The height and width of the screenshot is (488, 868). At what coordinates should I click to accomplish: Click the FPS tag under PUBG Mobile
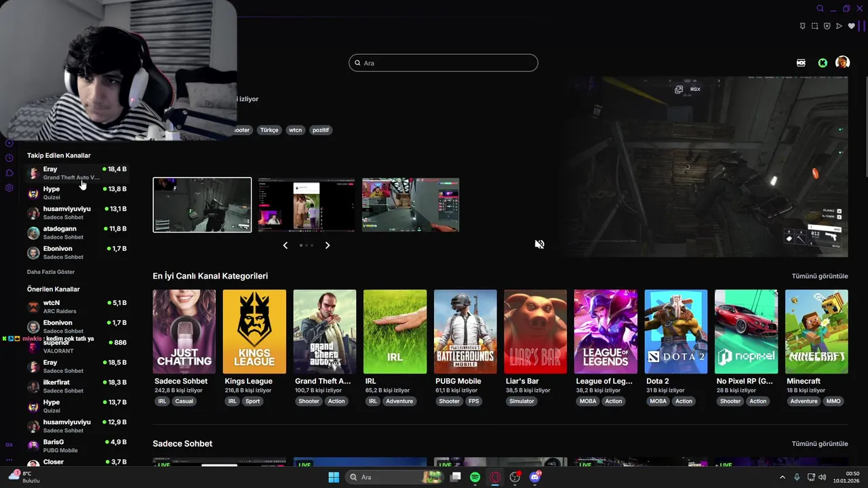click(x=473, y=401)
